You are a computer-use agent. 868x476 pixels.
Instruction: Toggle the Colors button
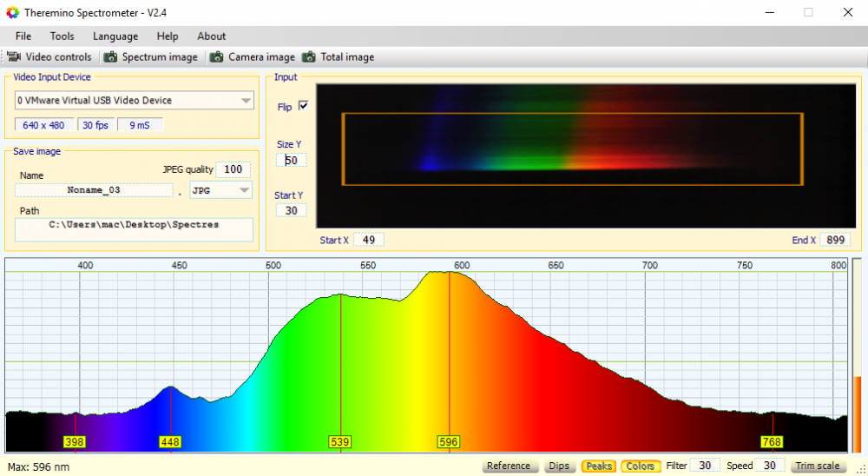click(x=641, y=466)
